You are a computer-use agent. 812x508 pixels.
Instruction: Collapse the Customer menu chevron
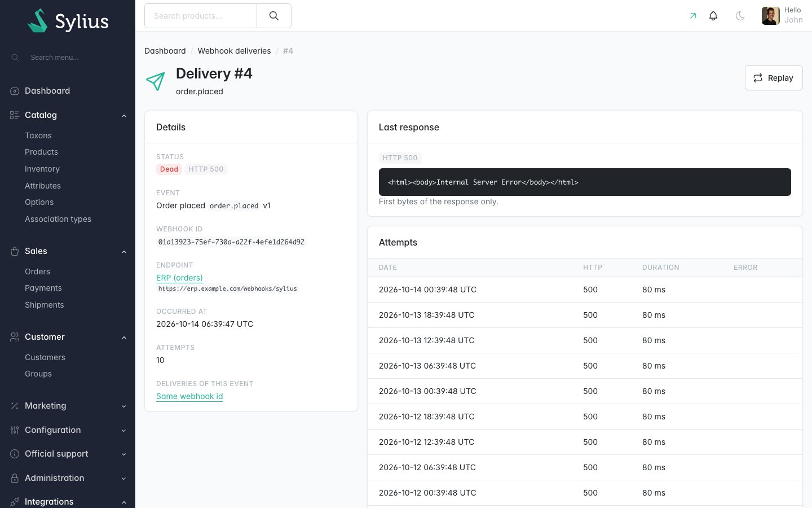(124, 338)
